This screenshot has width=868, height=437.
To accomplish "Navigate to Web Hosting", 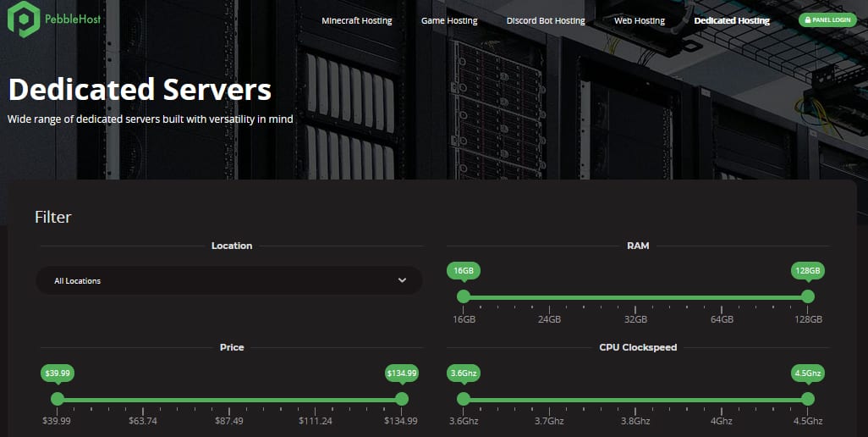I will (639, 20).
